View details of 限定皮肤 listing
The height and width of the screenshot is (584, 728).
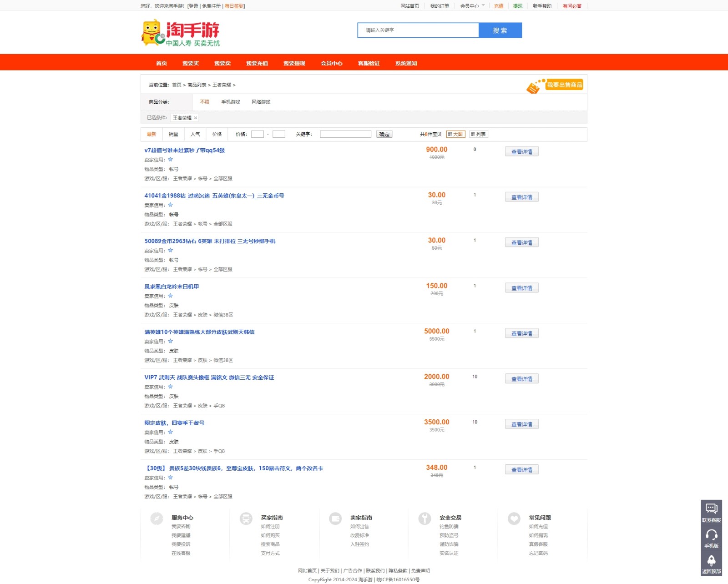(x=522, y=424)
